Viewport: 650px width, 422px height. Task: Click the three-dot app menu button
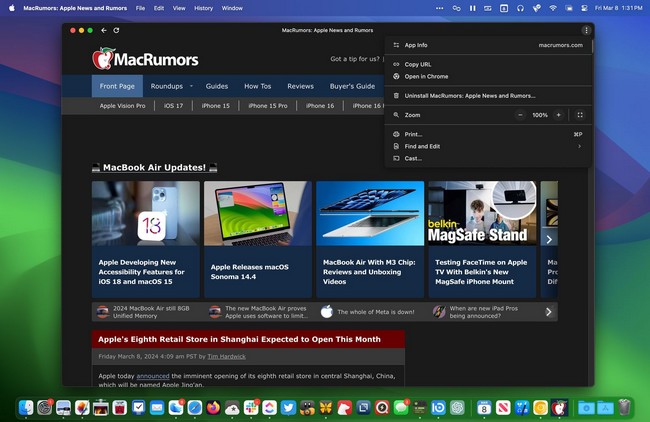tap(586, 30)
